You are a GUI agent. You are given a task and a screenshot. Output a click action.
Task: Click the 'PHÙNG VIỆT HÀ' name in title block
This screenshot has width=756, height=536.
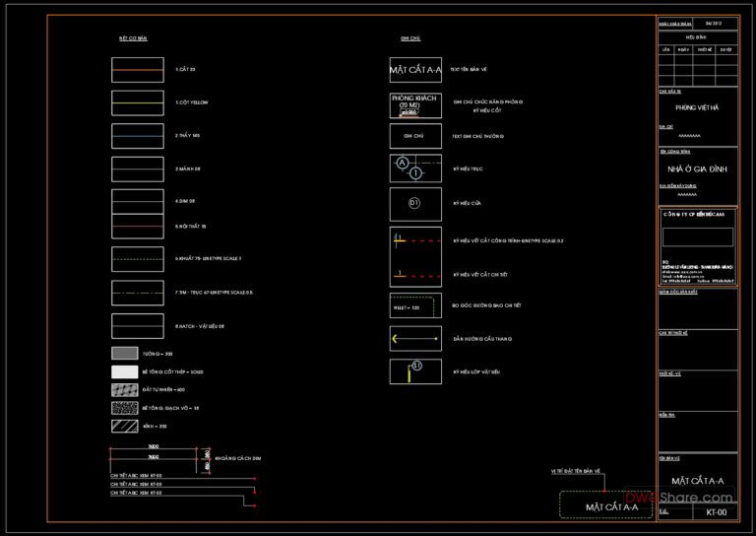697,107
